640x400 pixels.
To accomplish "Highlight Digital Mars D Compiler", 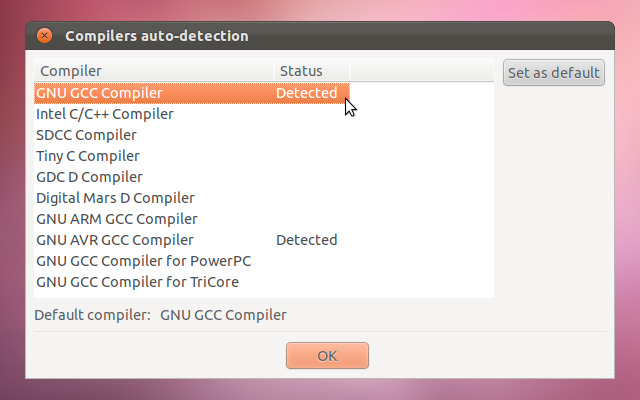I will tap(115, 198).
